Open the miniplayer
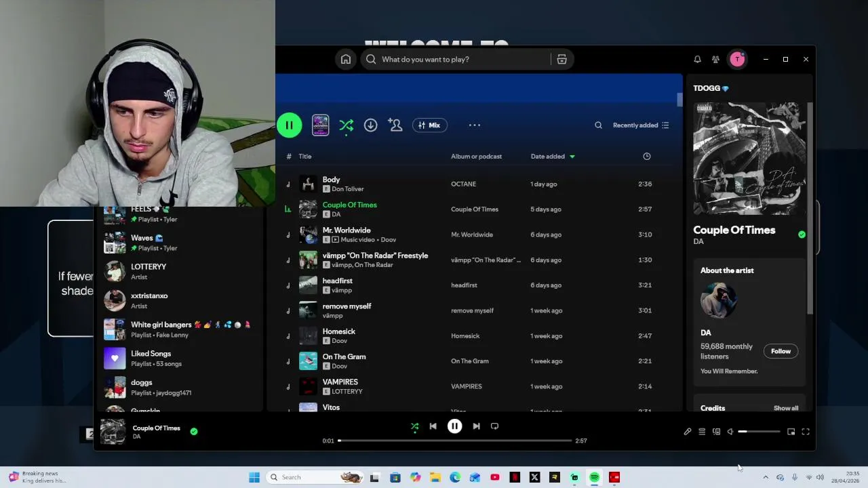Screen dimensions: 868x488 (x=791, y=432)
